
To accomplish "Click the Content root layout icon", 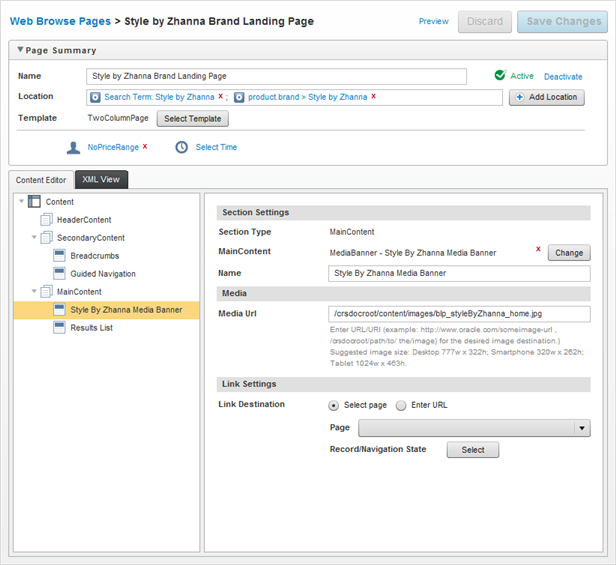I will pyautogui.click(x=34, y=202).
